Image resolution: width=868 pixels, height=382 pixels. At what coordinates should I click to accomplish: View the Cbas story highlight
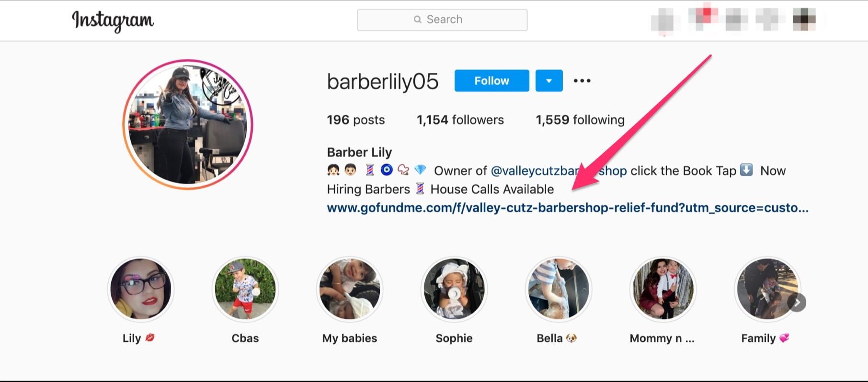(x=245, y=289)
